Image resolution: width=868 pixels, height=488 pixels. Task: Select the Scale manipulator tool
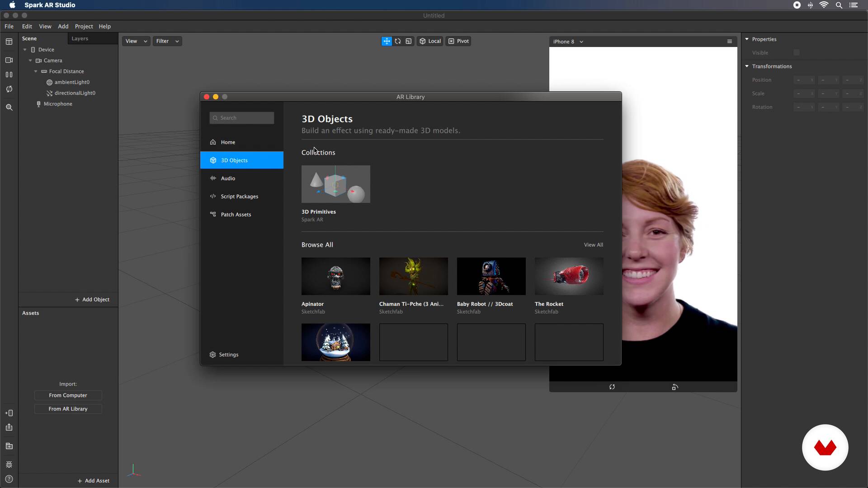point(409,41)
